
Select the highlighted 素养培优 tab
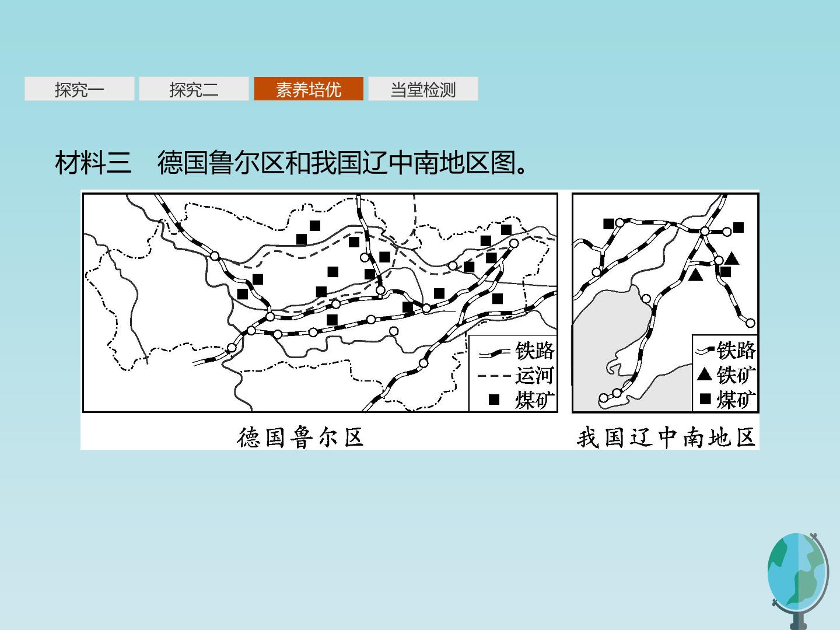pos(309,89)
